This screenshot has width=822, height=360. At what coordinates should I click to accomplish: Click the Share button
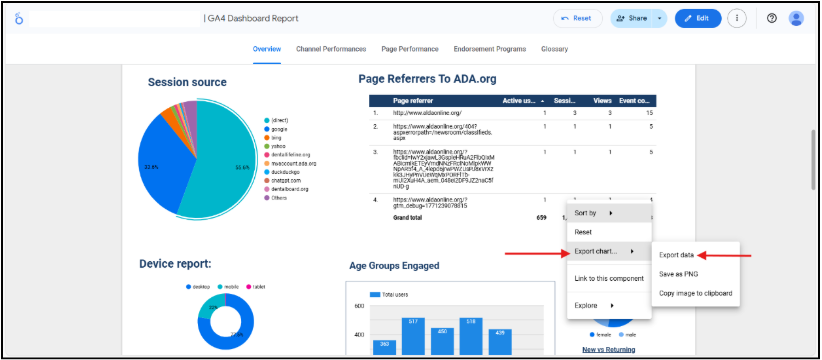631,18
